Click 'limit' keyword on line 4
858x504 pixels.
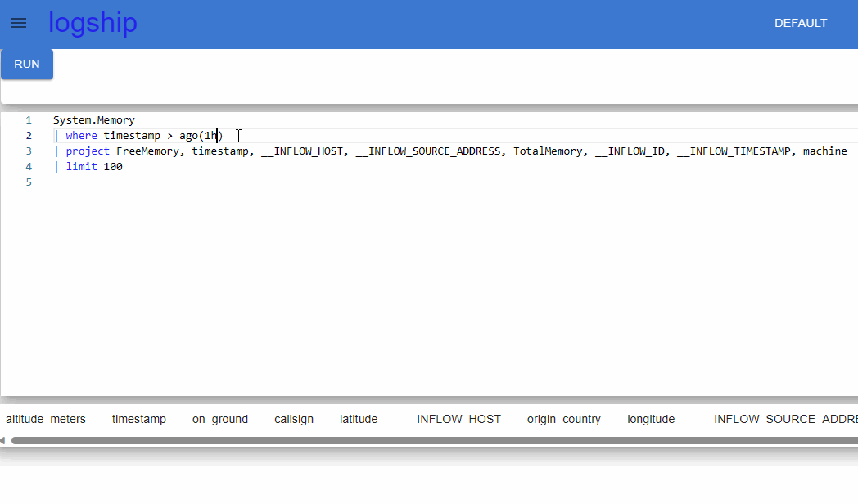82,167
